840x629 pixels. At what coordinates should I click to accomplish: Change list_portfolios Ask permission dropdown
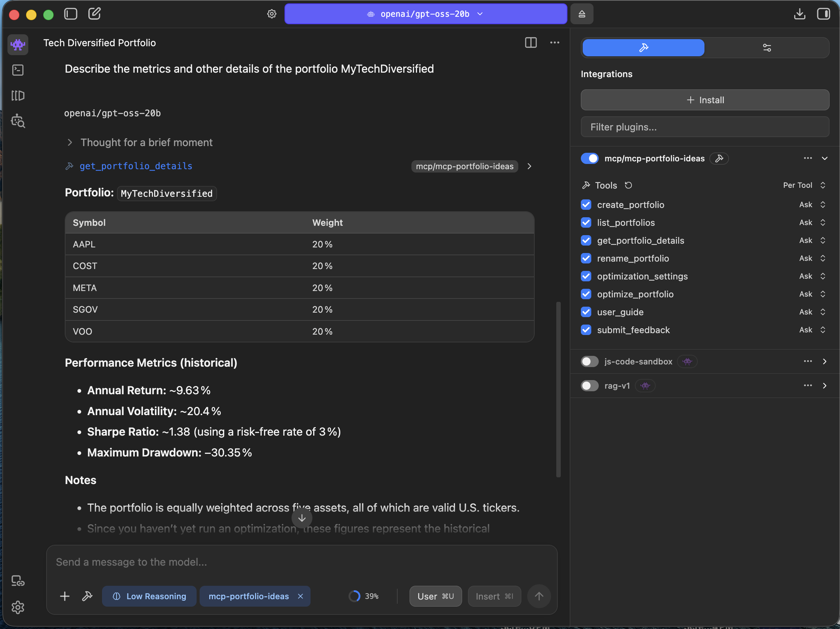click(812, 223)
